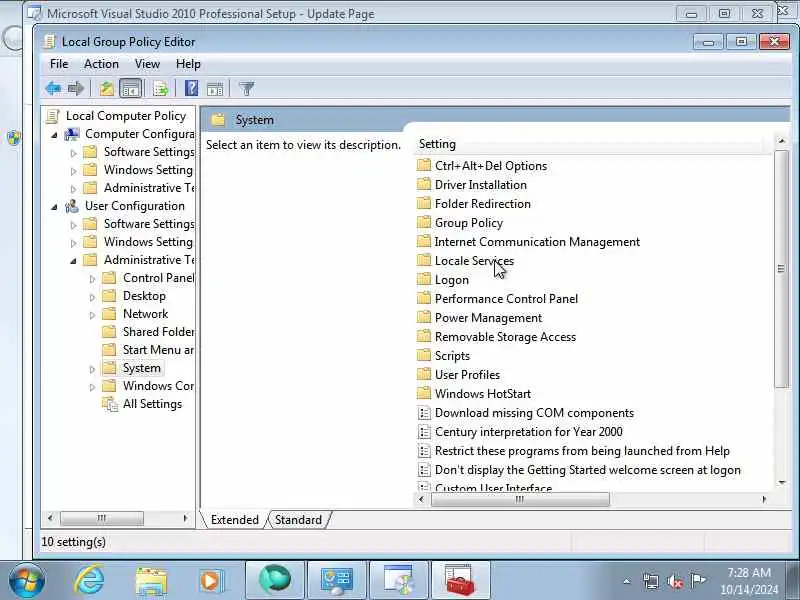The width and height of the screenshot is (800, 600).
Task: Collapse the User Configuration node
Action: (54, 207)
